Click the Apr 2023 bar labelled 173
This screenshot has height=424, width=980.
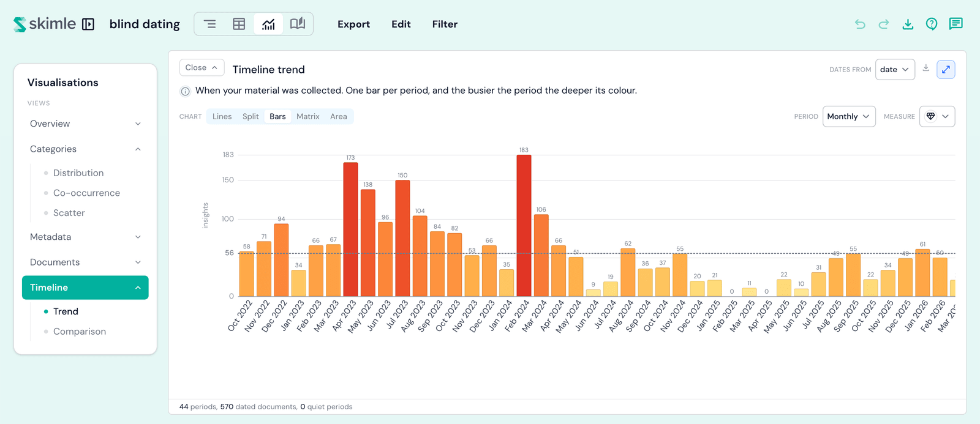350,229
